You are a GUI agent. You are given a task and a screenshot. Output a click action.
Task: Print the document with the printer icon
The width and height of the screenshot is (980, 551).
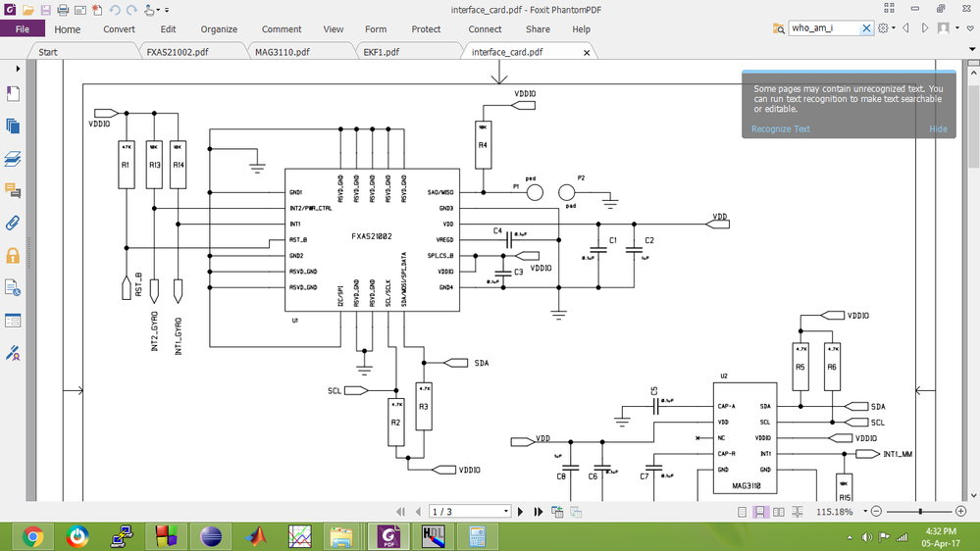pyautogui.click(x=63, y=10)
